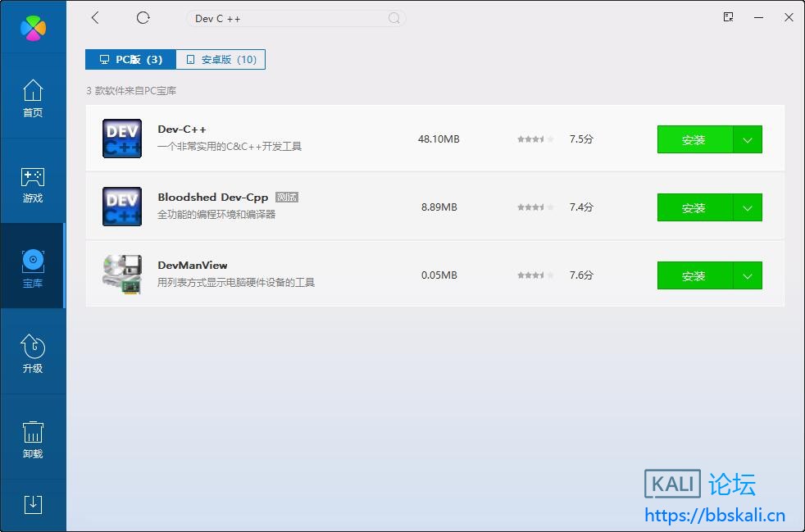Open the Bloodshed Dev-Cpp app thumbnail
The height and width of the screenshot is (532, 805).
tap(122, 207)
